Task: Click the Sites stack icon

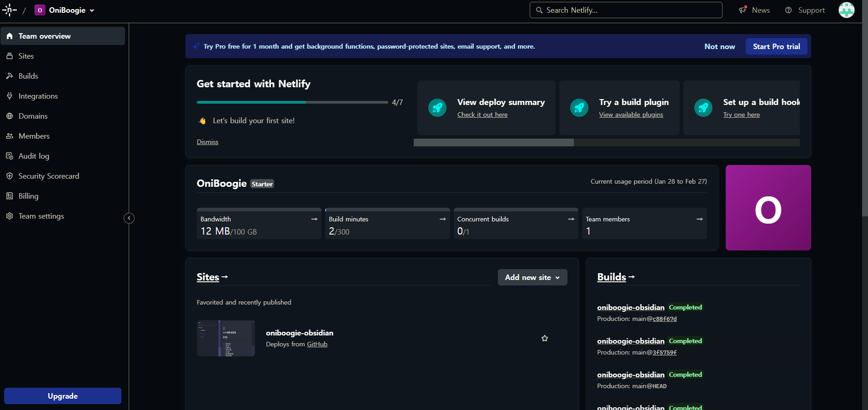Action: (x=10, y=56)
